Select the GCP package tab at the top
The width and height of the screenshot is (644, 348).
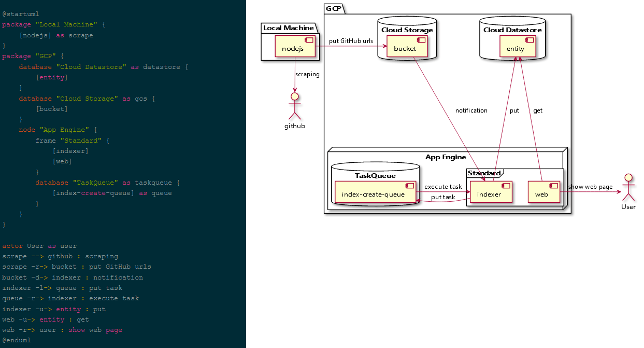point(334,8)
